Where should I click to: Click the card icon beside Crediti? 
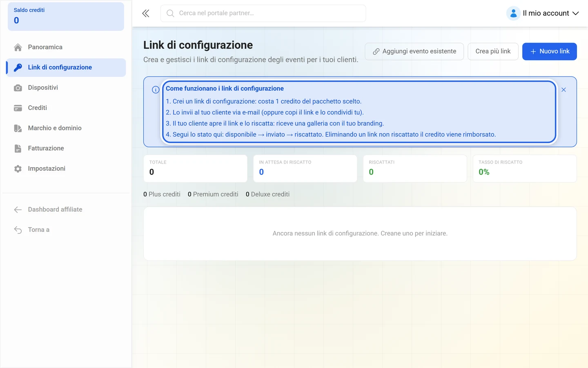tap(18, 108)
